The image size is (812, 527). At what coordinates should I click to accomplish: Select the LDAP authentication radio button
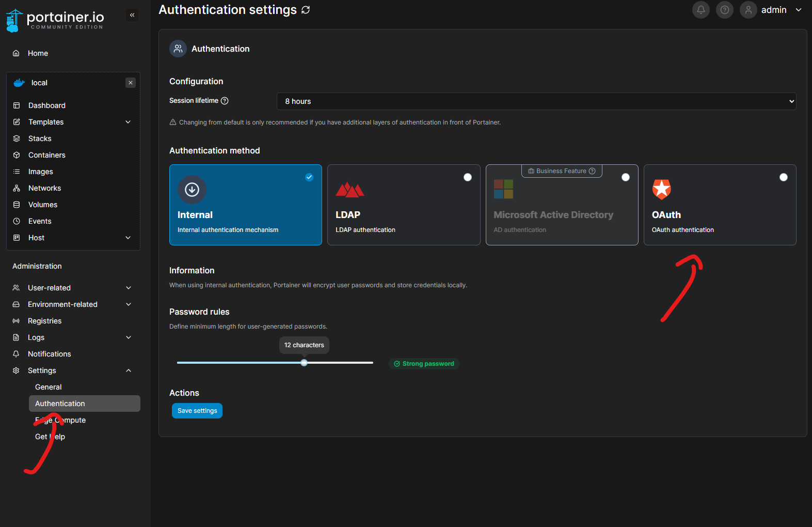[468, 177]
